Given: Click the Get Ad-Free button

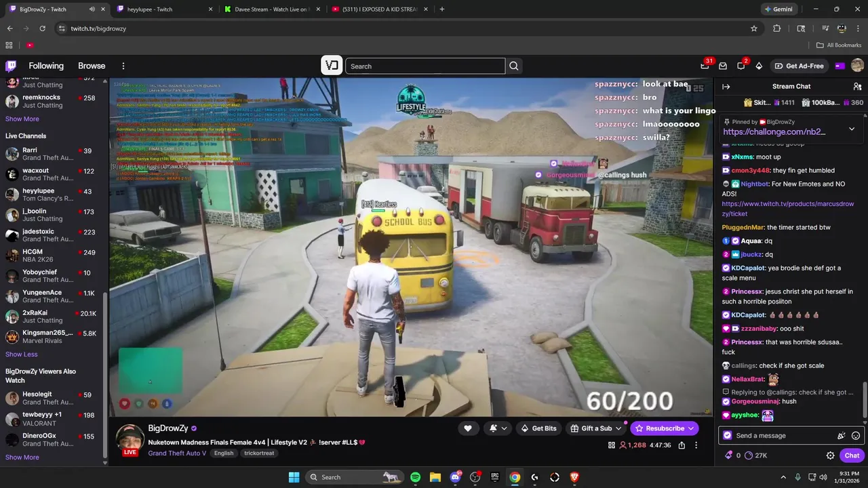Looking at the screenshot, I should pyautogui.click(x=800, y=66).
